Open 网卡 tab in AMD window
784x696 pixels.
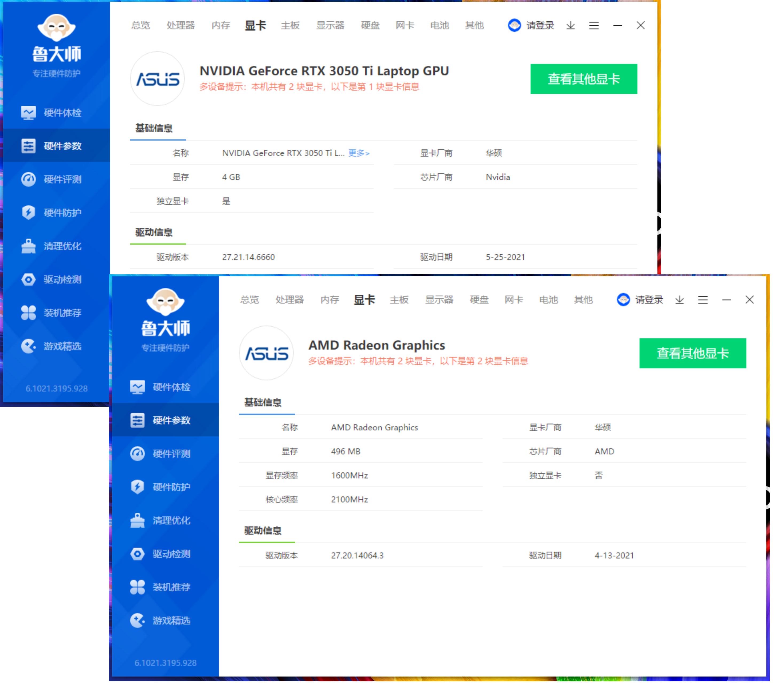(514, 300)
